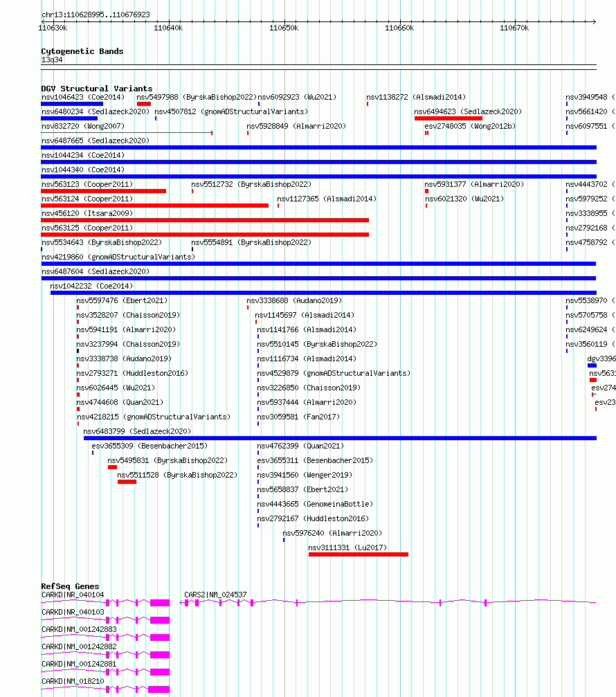Click nsv832720 (Wong2007) variant label
This screenshot has width=616, height=697.
(x=83, y=126)
